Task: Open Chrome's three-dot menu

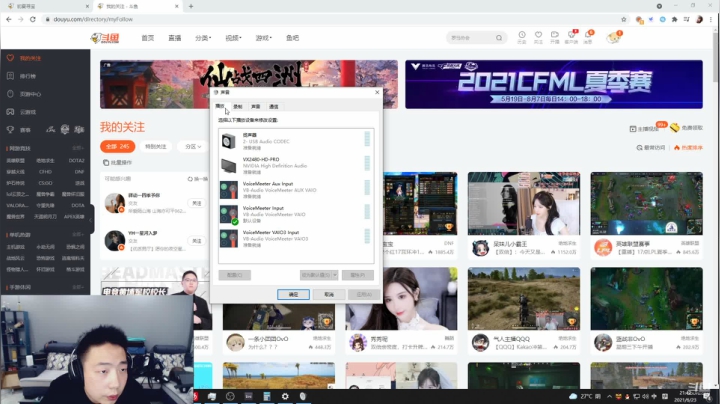Action: (711, 19)
